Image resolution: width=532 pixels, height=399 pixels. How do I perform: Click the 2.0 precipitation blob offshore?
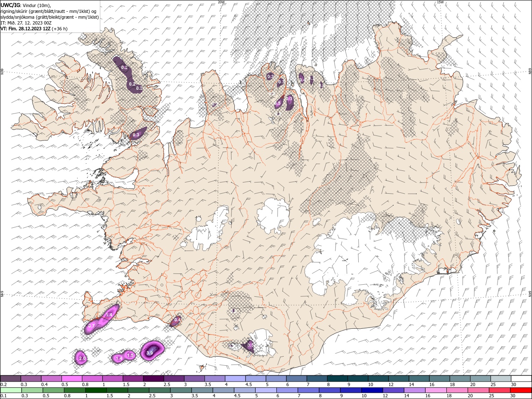point(81,357)
